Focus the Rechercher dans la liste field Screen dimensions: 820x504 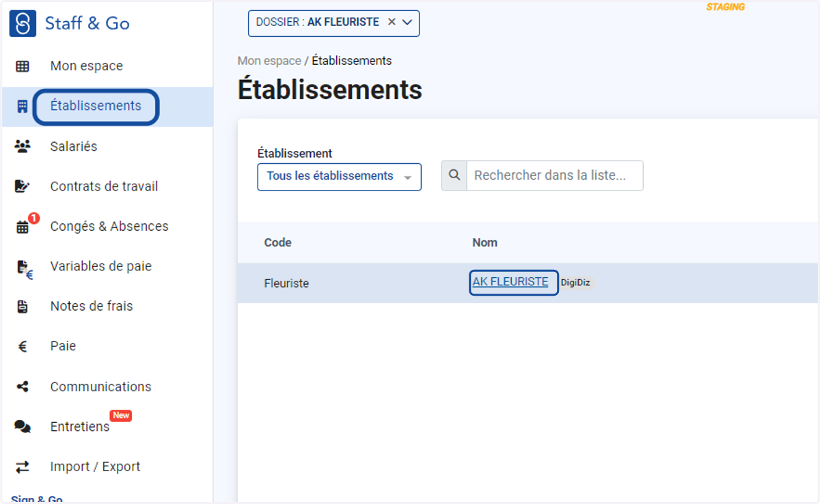554,176
